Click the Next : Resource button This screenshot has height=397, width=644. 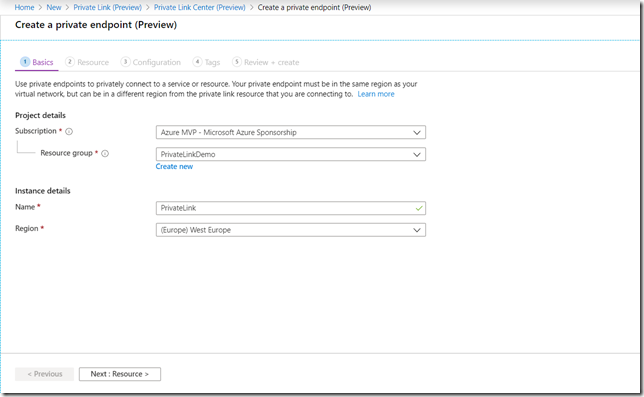120,374
